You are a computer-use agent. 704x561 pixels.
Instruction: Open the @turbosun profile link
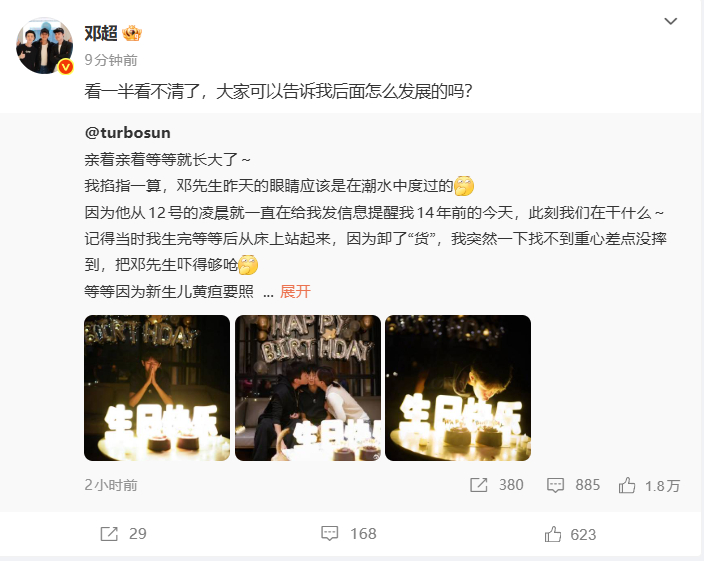(128, 133)
